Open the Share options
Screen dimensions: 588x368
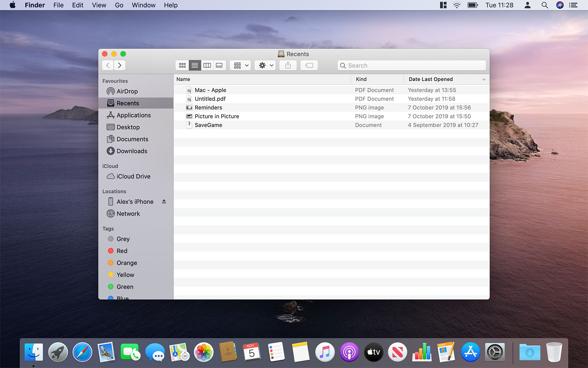(x=288, y=65)
